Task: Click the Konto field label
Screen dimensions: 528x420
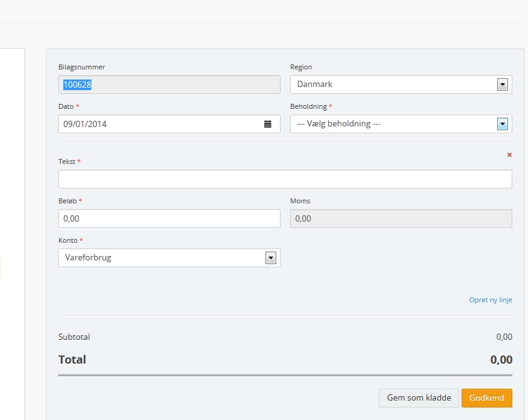Action: pyautogui.click(x=68, y=240)
